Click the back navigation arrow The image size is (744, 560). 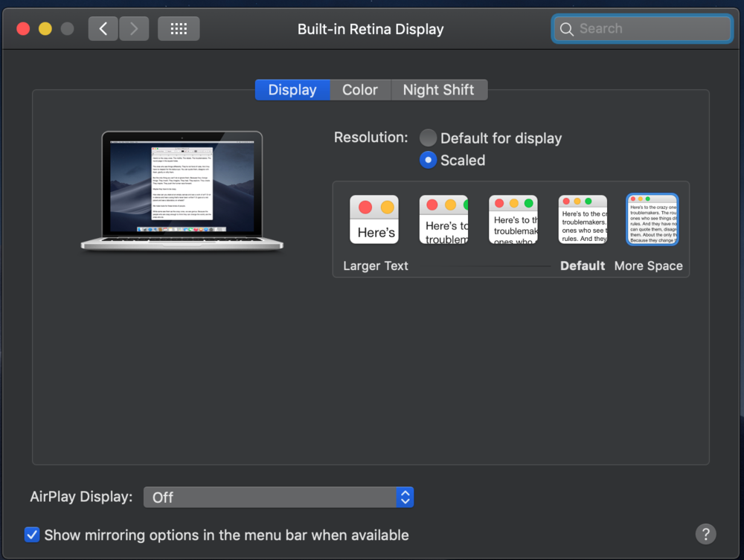(x=103, y=29)
